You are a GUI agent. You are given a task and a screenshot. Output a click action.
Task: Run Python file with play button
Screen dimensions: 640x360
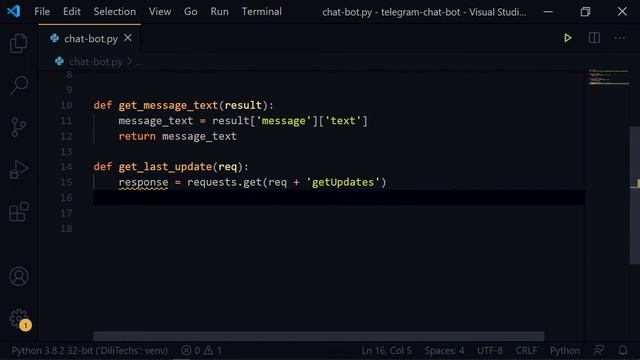coord(567,38)
